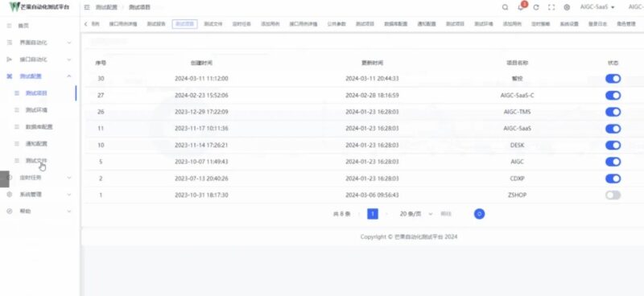
Task: Click the 测试文件 sidebar item icon
Action: click(17, 161)
